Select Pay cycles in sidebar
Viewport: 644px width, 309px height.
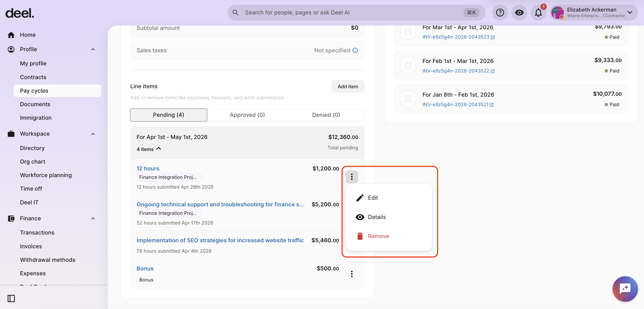(57, 91)
